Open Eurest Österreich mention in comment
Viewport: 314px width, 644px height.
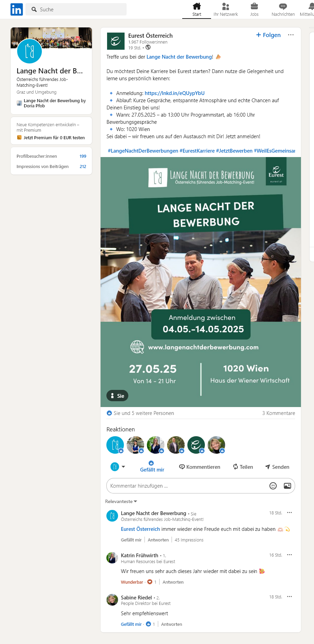[x=140, y=529]
